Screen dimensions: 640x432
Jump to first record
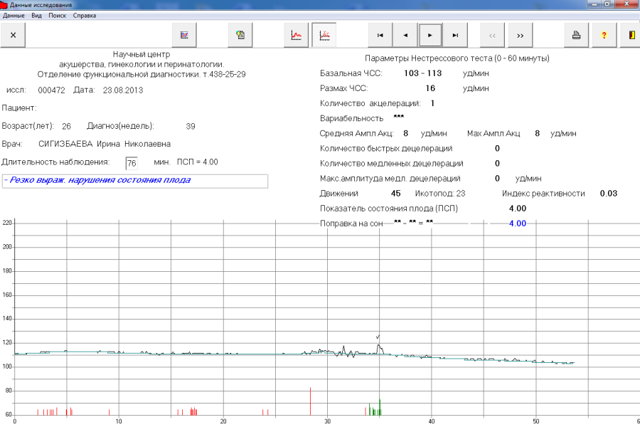point(380,35)
